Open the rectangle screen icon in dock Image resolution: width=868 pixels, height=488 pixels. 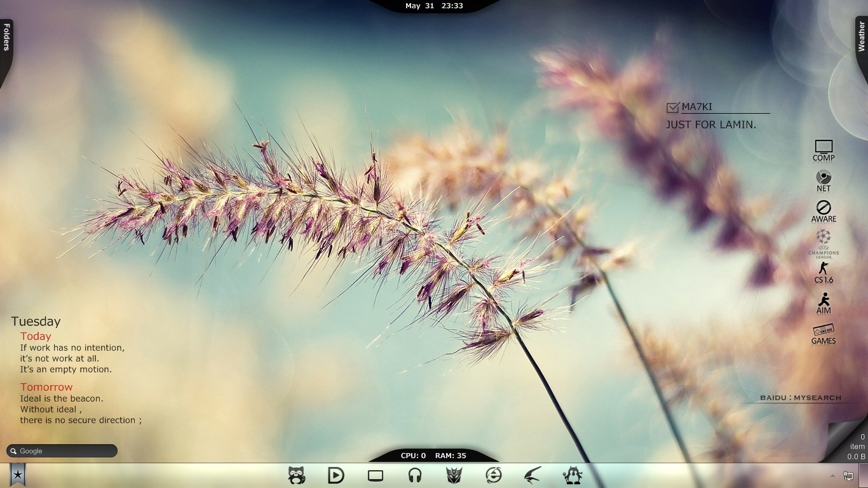(376, 475)
